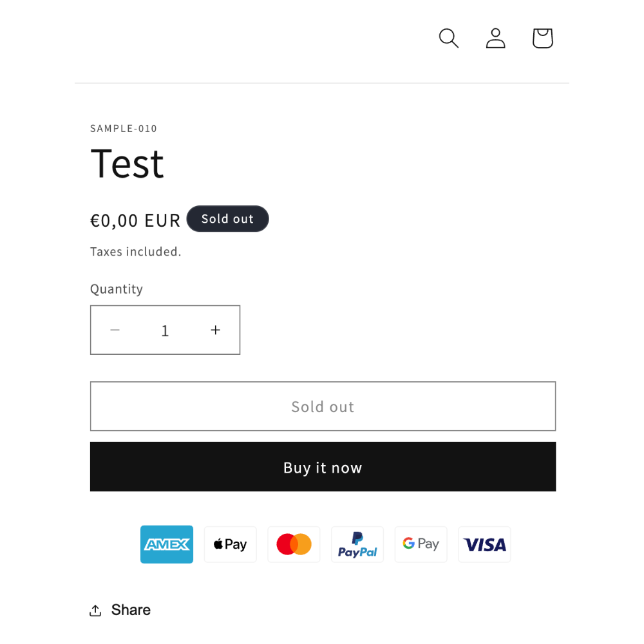Open the shopping cart bag icon

(542, 38)
